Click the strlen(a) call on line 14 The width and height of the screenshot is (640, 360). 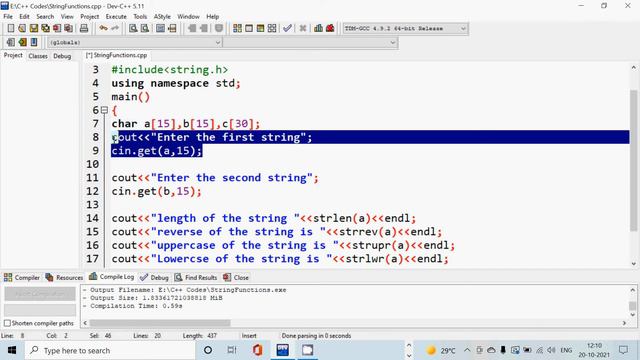coord(342,218)
